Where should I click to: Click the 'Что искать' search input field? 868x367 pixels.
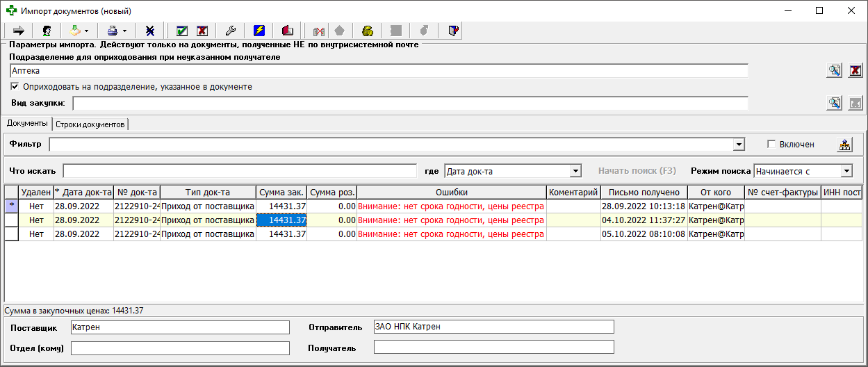(x=240, y=171)
